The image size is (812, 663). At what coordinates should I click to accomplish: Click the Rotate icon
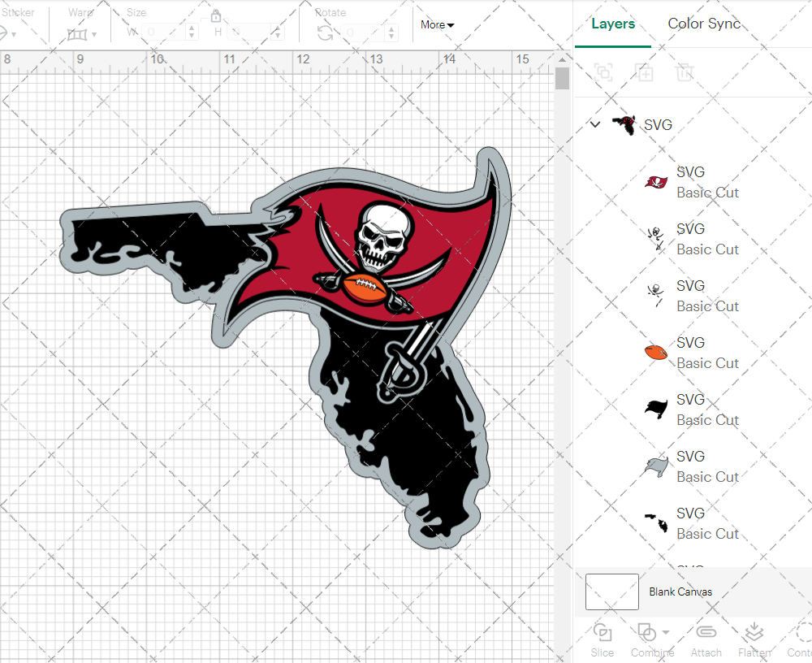pos(326,33)
